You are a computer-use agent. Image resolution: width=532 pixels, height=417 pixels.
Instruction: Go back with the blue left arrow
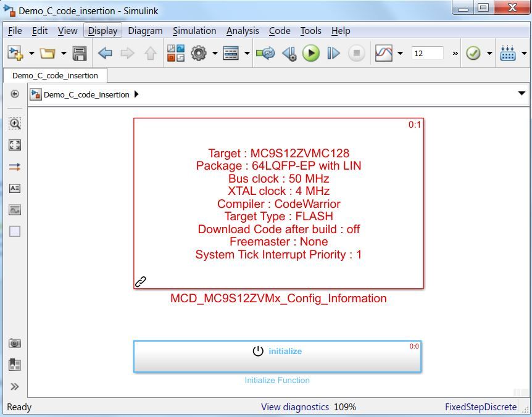[105, 53]
